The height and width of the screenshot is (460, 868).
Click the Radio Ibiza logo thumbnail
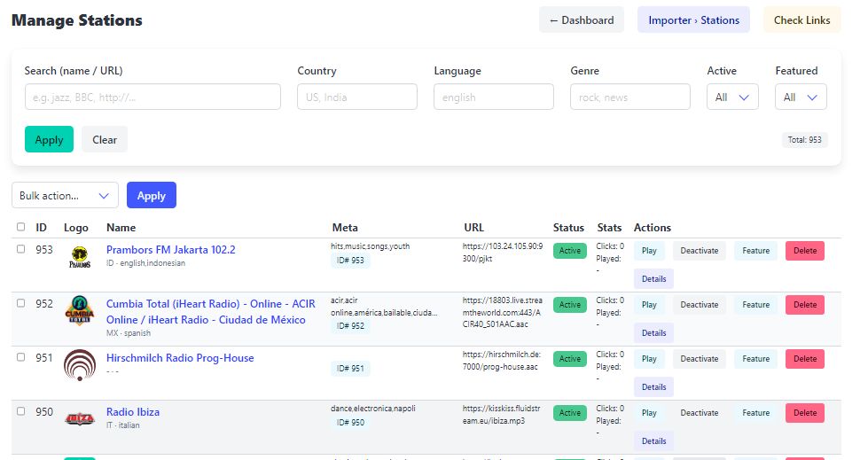79,418
